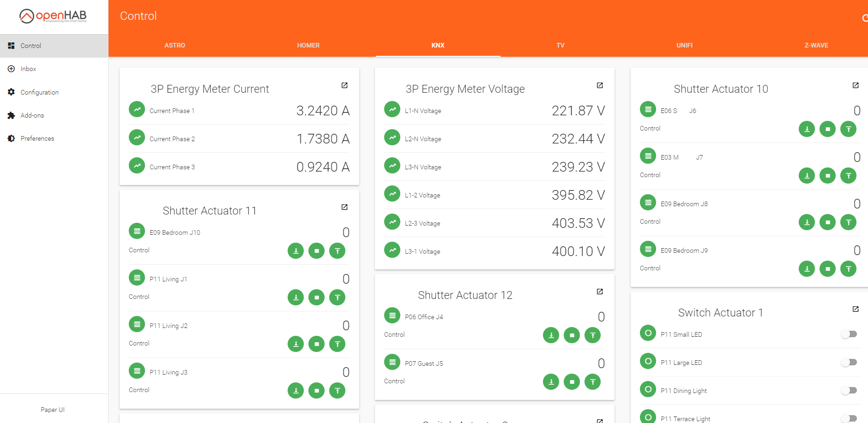Raise the P11 Living J3 shutter
This screenshot has height=423, width=868.
pyautogui.click(x=337, y=391)
